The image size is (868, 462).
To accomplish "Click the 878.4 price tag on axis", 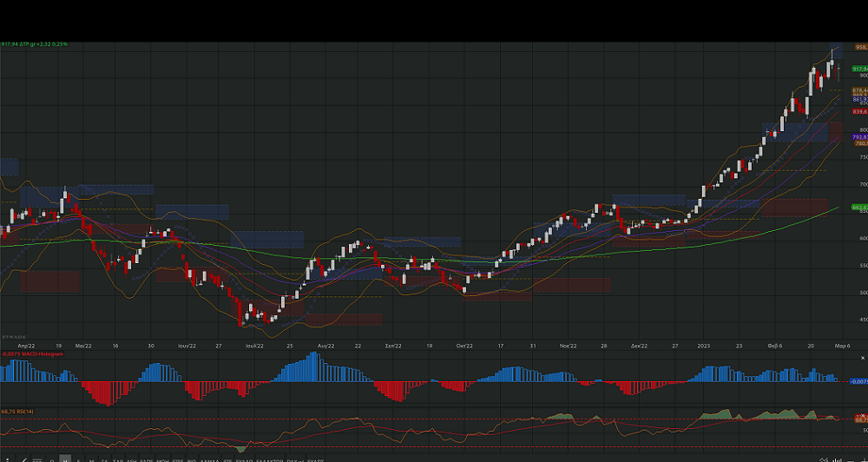I will pyautogui.click(x=859, y=90).
